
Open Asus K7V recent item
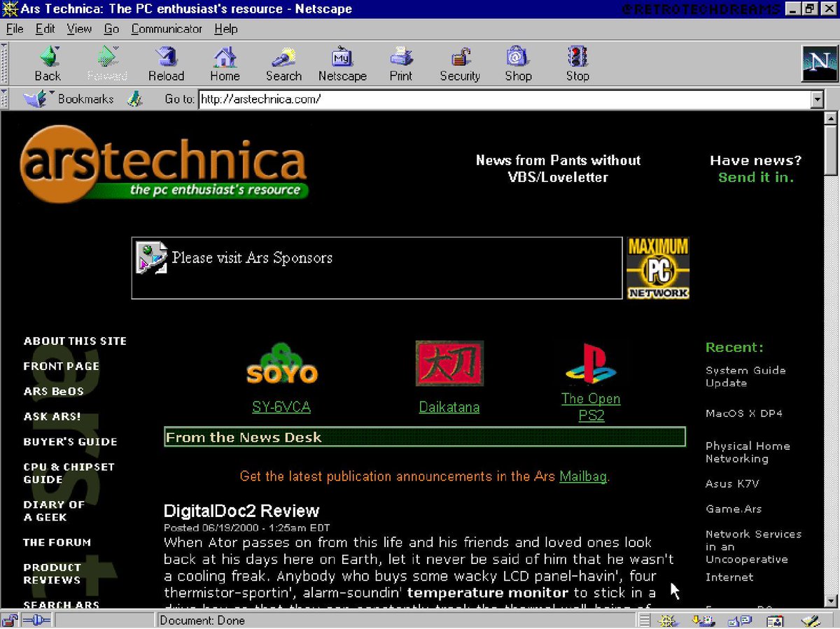pyautogui.click(x=732, y=483)
